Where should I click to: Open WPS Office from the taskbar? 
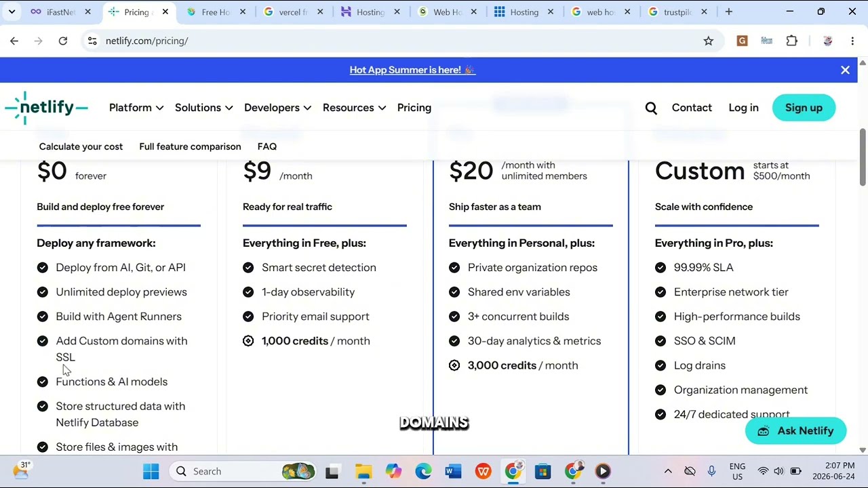[483, 471]
